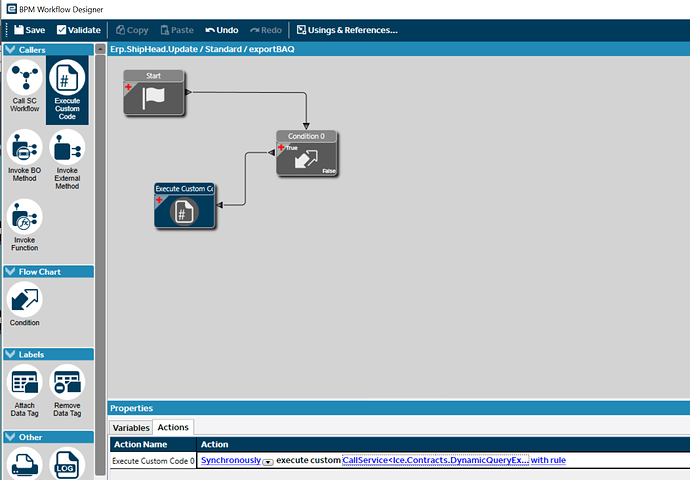Click the palette scrollbar up arrow

pyautogui.click(x=100, y=48)
